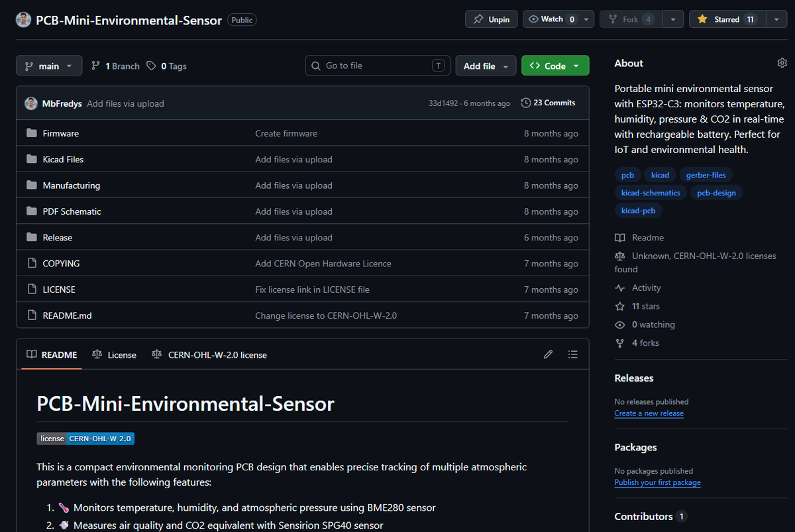795x532 pixels.
Task: Click MbFredys commit author avatar
Action: point(31,103)
